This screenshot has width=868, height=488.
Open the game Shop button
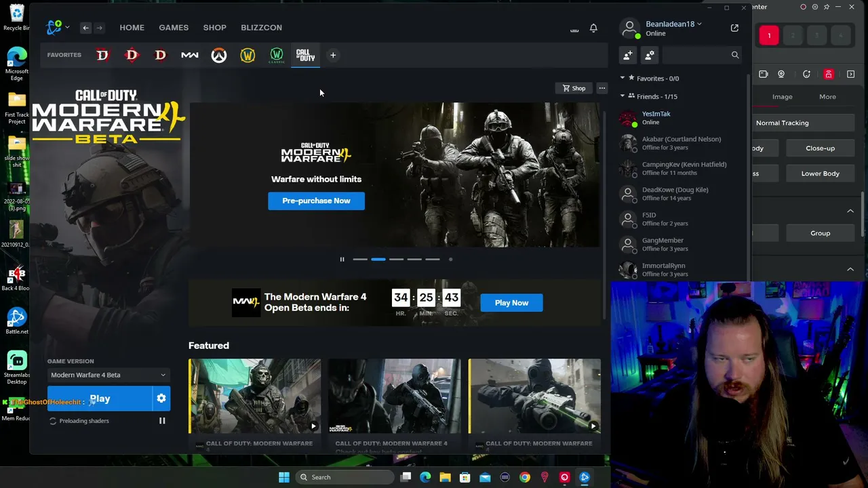pos(574,88)
